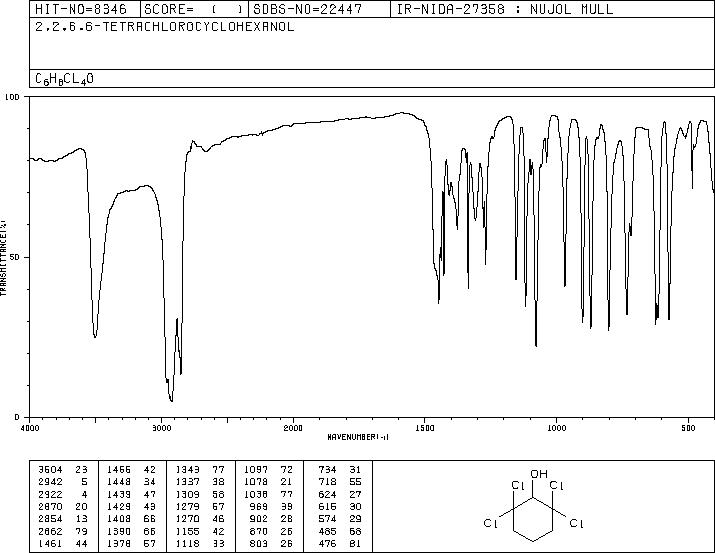
Task: Select the 476 peak entry in the table
Action: [340, 543]
